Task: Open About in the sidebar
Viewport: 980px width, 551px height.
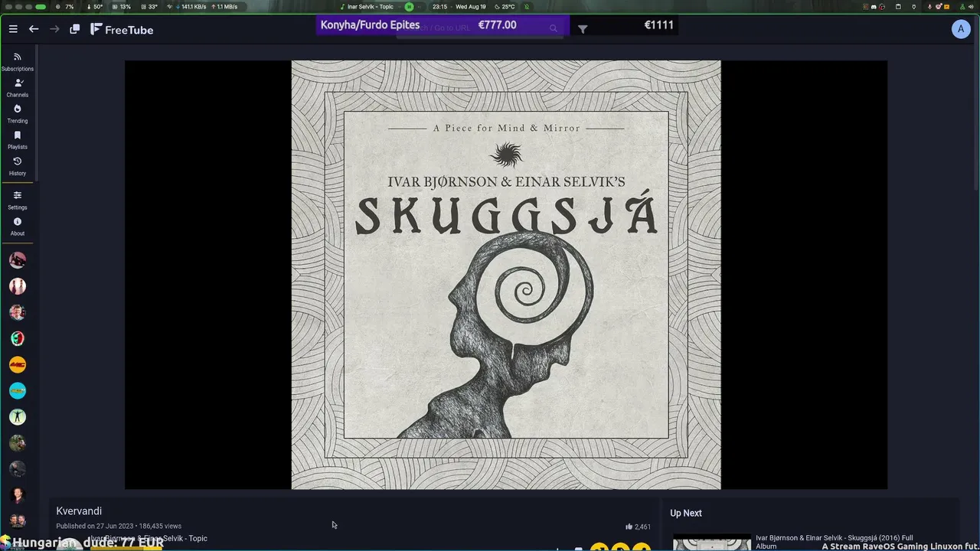Action: tap(18, 227)
